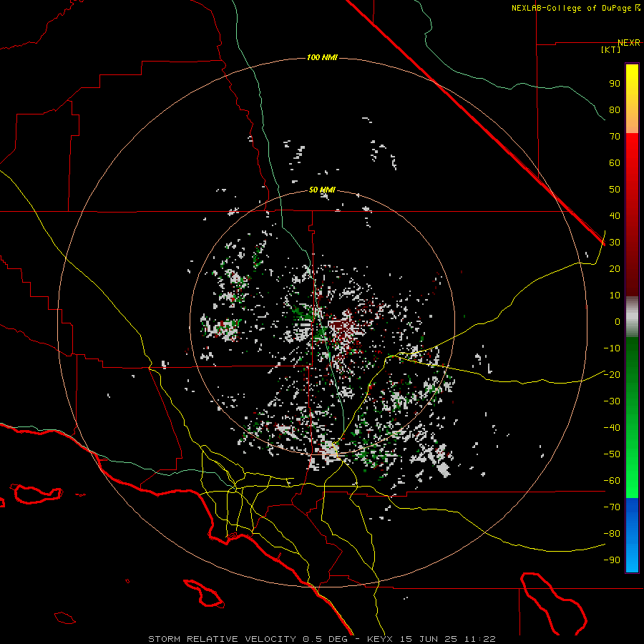644x644 pixels.
Task: Click the positive 80 scale value
Action: pyautogui.click(x=615, y=110)
